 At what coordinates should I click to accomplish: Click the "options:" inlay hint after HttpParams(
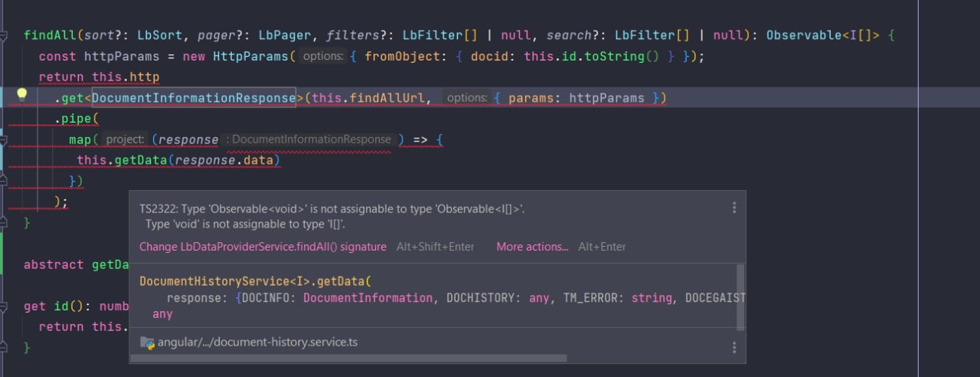[322, 57]
